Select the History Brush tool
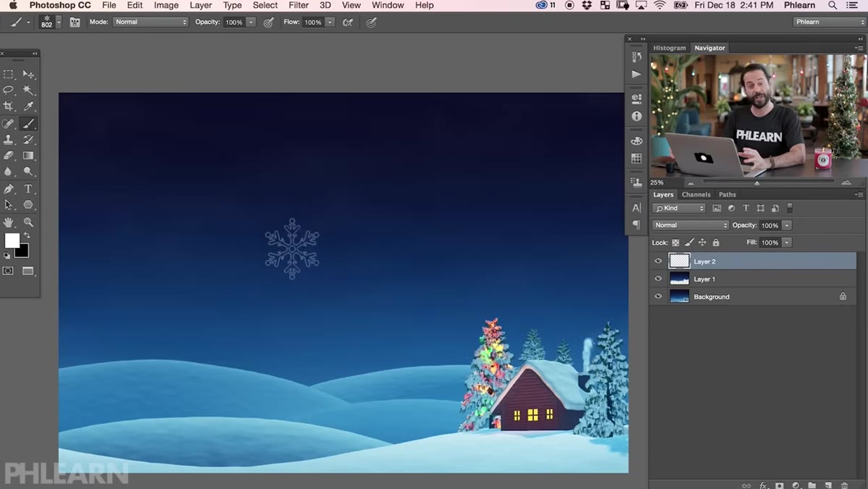The height and width of the screenshot is (489, 868). click(x=28, y=140)
